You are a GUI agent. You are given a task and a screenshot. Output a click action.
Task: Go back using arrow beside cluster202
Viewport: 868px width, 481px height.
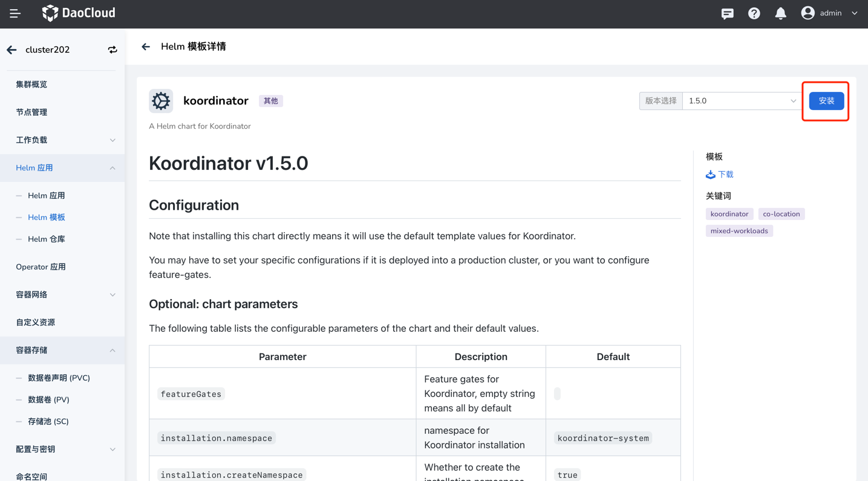point(12,50)
